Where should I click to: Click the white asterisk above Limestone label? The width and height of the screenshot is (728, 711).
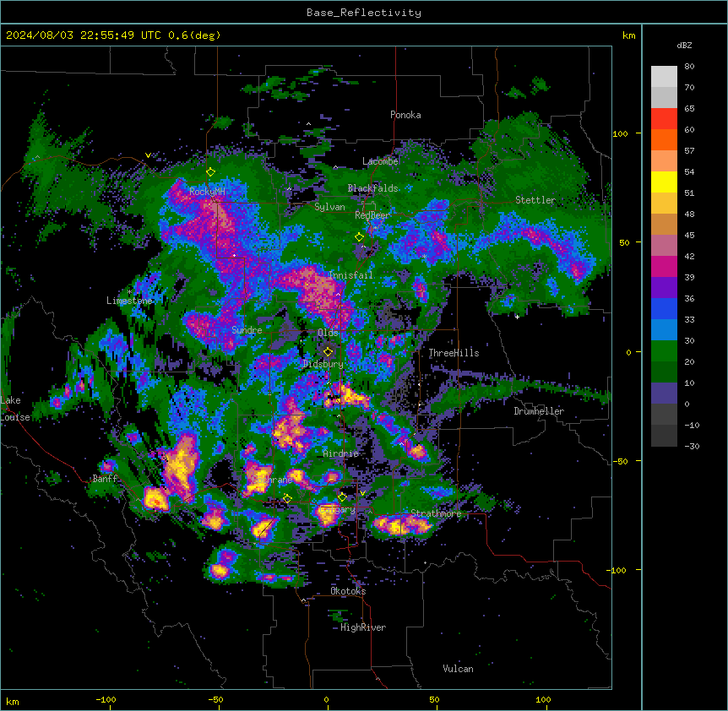(x=129, y=292)
